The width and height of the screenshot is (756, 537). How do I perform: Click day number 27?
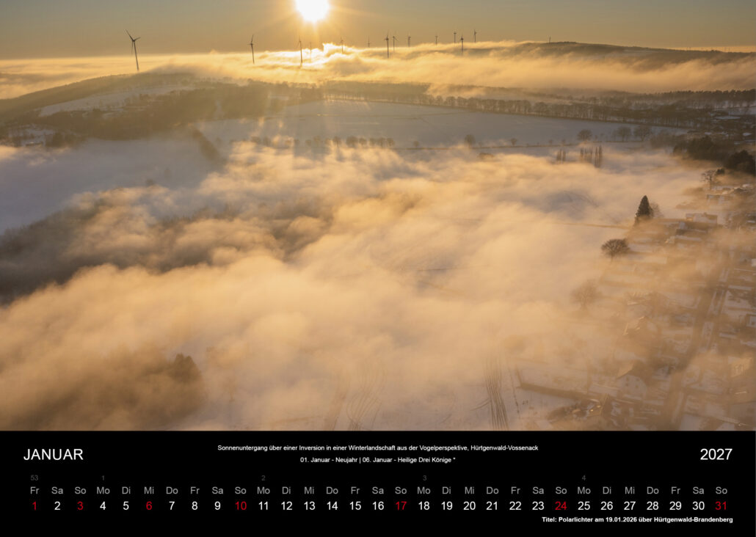coord(630,505)
